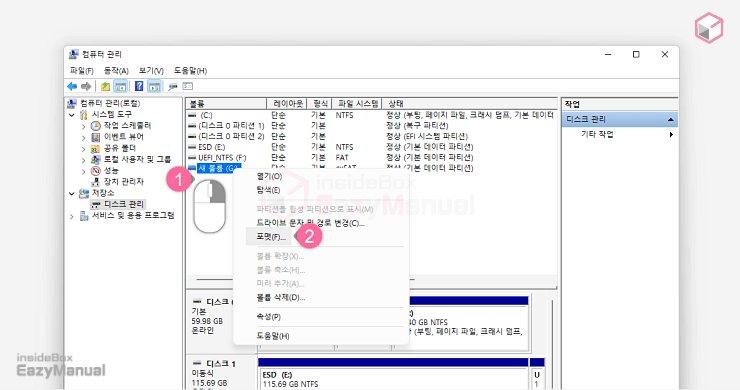The width and height of the screenshot is (740, 390).
Task: Click the 시스템 도구 tools icon
Action: click(84, 115)
